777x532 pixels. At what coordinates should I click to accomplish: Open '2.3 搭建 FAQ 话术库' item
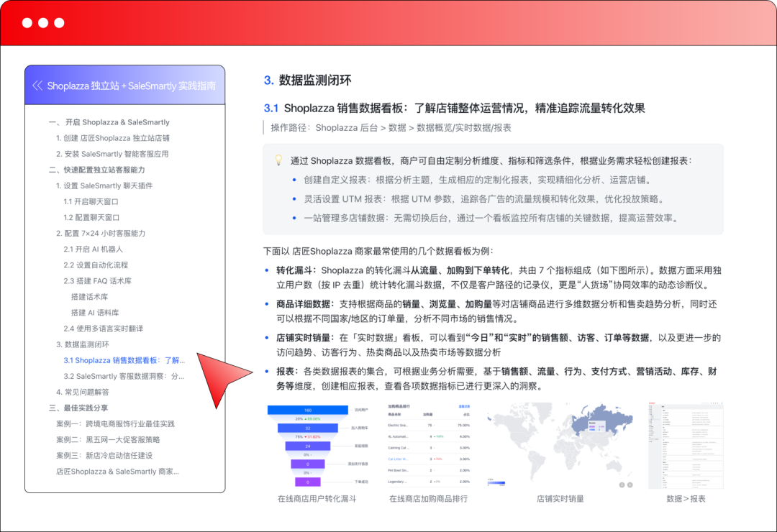click(x=97, y=280)
